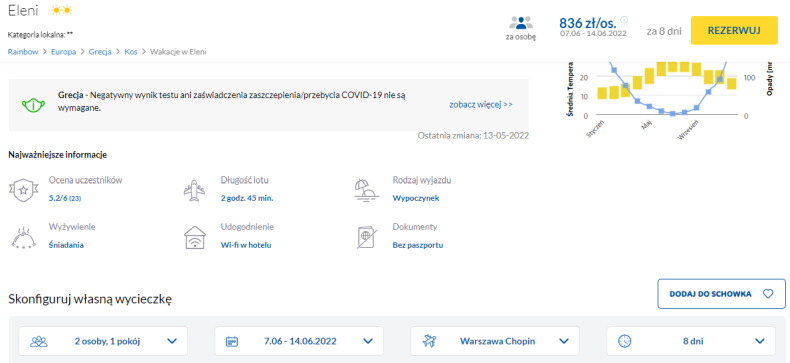Image resolution: width=790 pixels, height=363 pixels.
Task: Click the Wi-Fi house amenity icon
Action: (194, 237)
